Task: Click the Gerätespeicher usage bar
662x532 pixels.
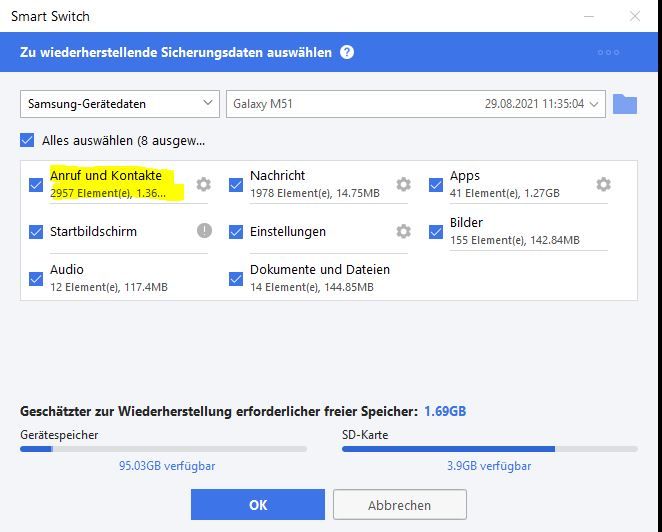Action: click(163, 449)
